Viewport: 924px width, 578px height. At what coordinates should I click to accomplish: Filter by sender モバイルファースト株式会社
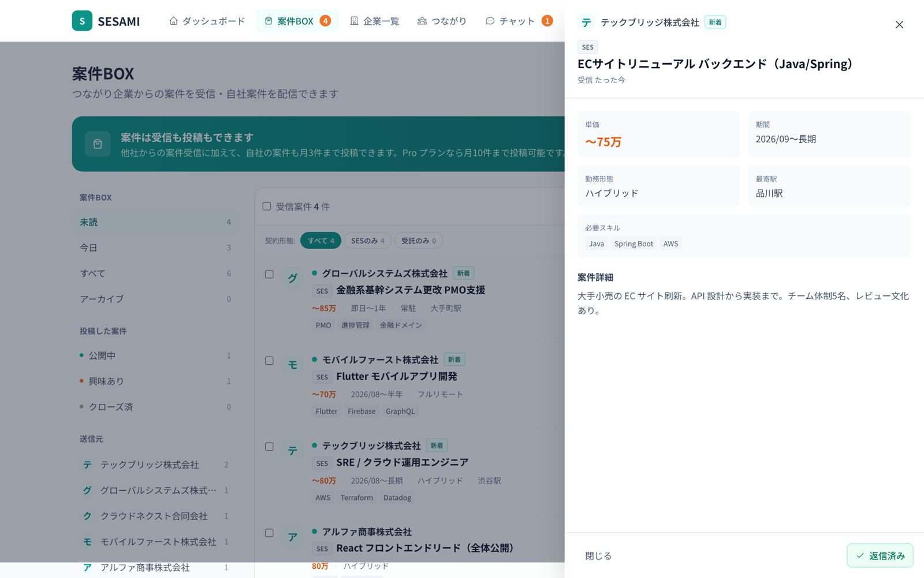coord(155,542)
